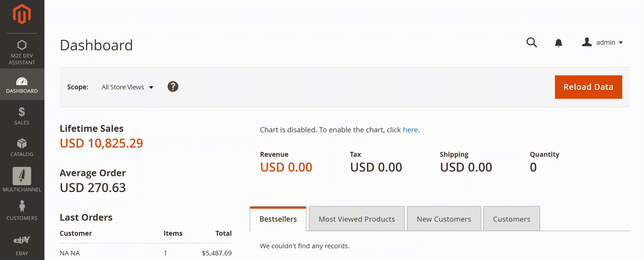Click the Magento logo icon
This screenshot has width=644, height=260.
point(22,14)
